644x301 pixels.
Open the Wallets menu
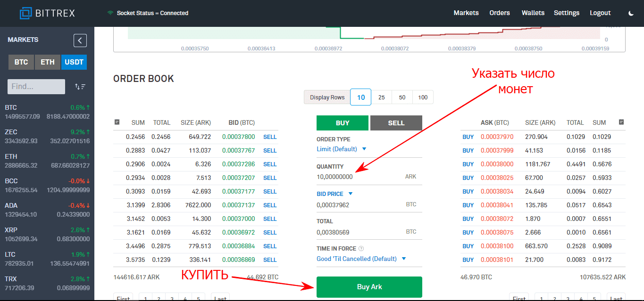[x=533, y=13]
